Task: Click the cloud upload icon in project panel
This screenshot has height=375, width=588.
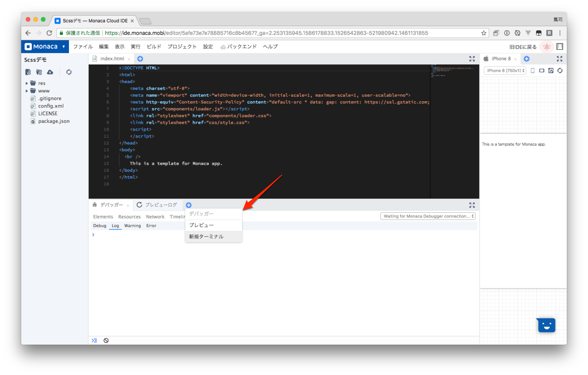Action: click(50, 72)
